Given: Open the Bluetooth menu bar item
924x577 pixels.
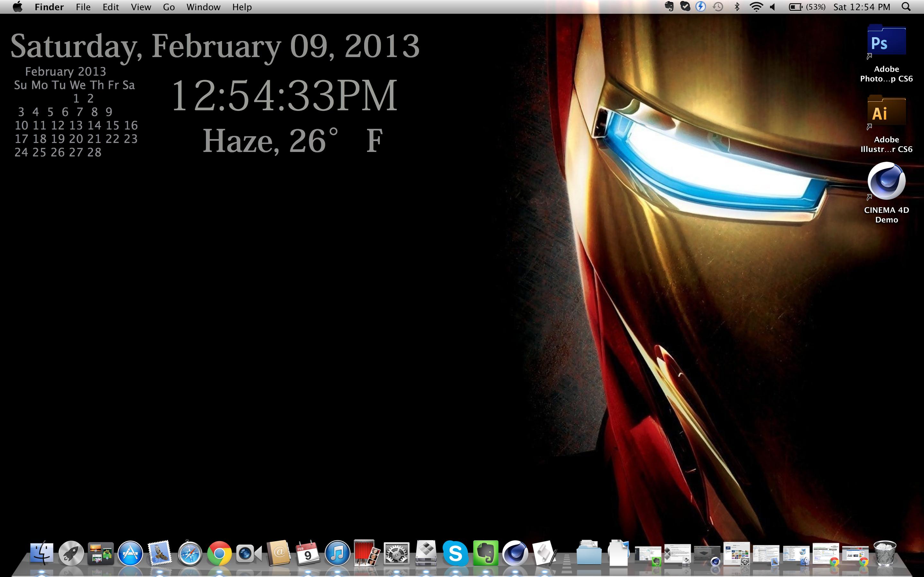Looking at the screenshot, I should (x=737, y=7).
